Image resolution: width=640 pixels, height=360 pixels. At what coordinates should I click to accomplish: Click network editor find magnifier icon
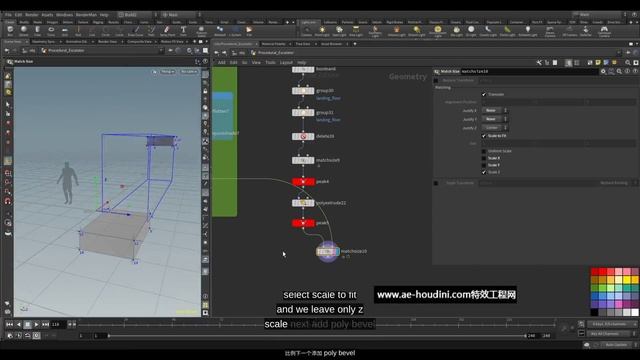click(628, 62)
